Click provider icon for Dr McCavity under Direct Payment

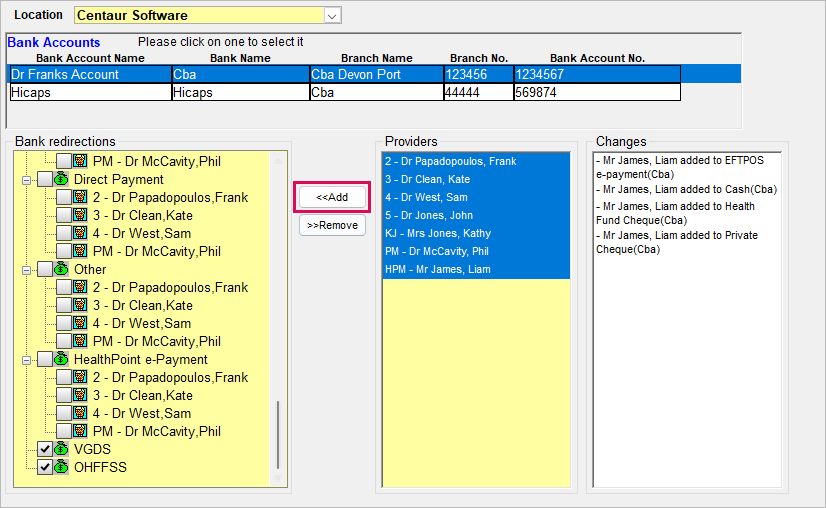click(x=80, y=251)
